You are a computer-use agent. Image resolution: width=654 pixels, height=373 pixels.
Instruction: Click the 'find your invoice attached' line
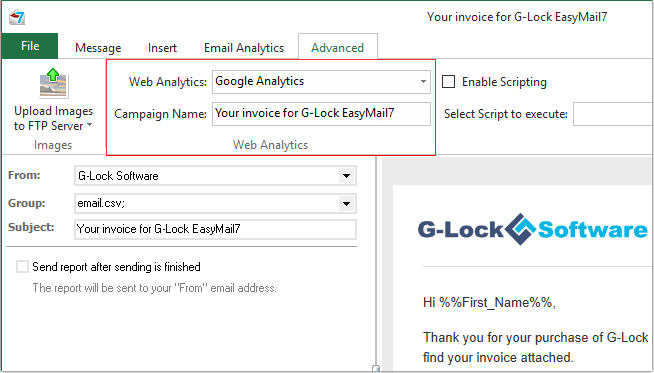498,358
